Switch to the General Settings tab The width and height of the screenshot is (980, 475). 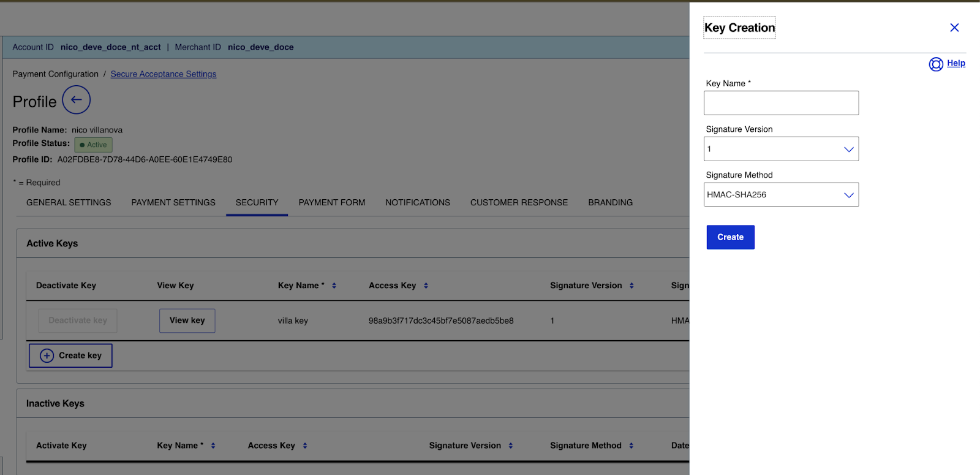(x=69, y=202)
